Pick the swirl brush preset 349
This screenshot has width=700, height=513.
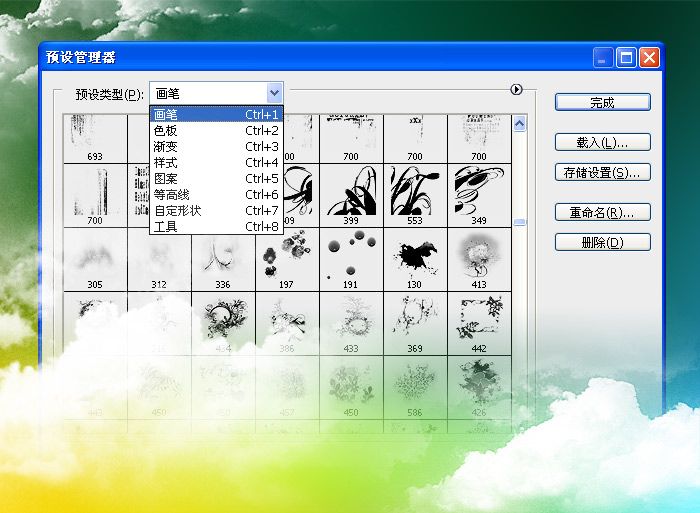click(479, 190)
